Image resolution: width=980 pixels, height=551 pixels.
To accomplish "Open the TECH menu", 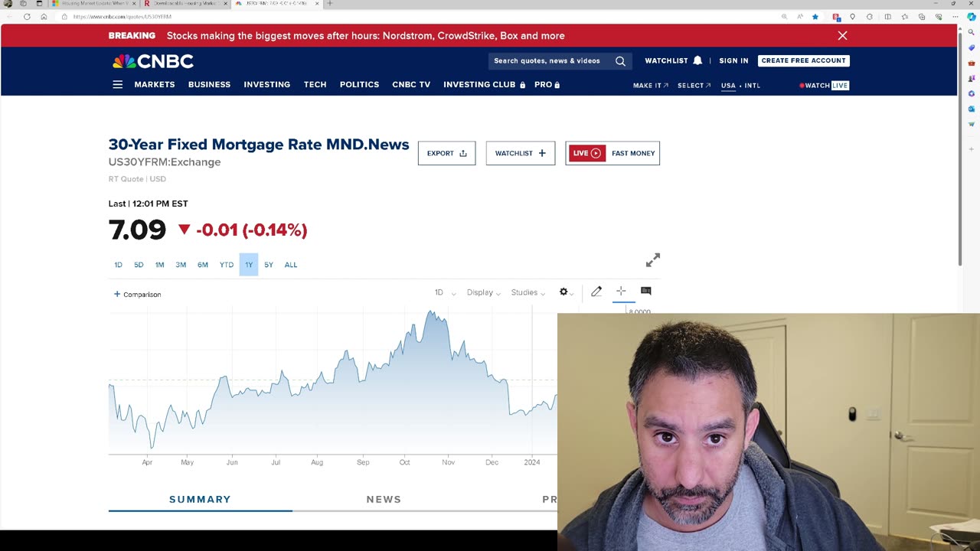I will point(315,85).
